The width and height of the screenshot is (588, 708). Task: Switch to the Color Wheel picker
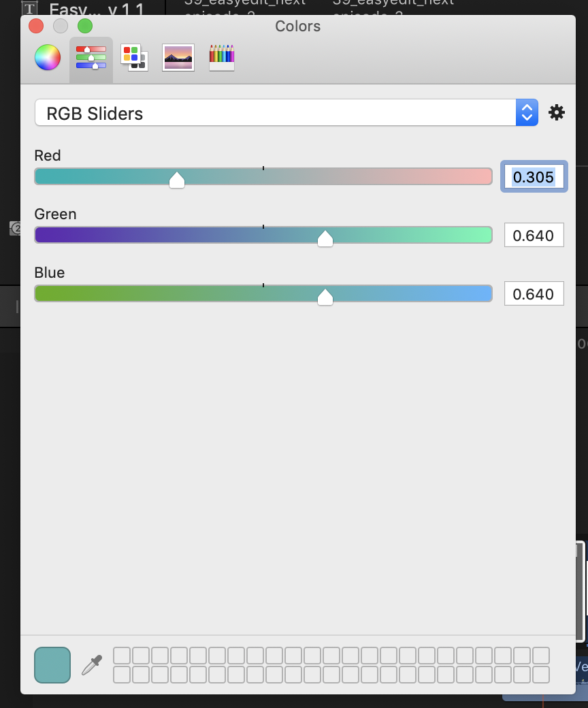[x=48, y=58]
